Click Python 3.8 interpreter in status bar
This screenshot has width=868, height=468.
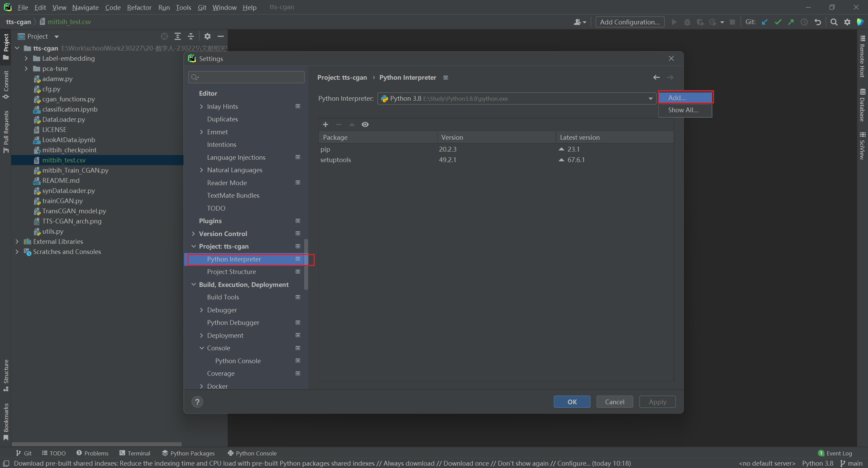(x=817, y=463)
